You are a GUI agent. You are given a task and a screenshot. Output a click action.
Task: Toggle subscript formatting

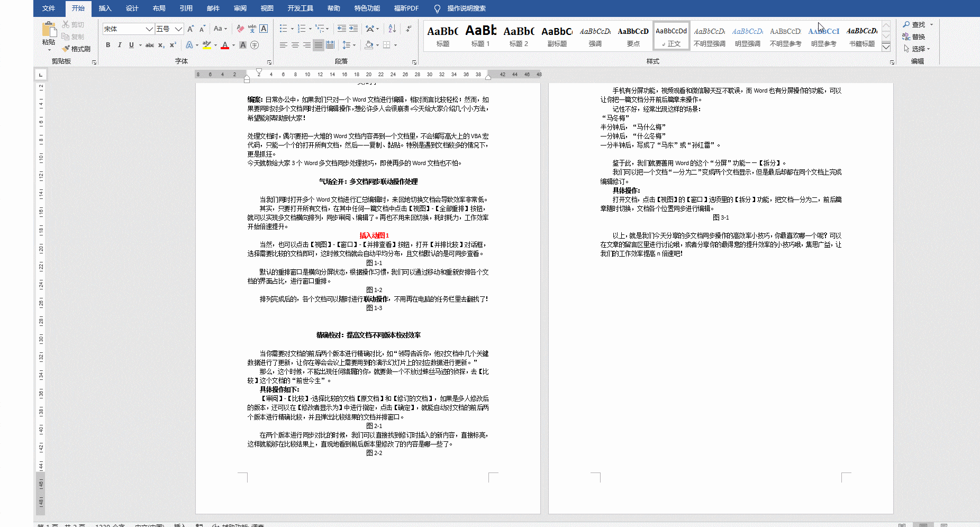[x=161, y=45]
